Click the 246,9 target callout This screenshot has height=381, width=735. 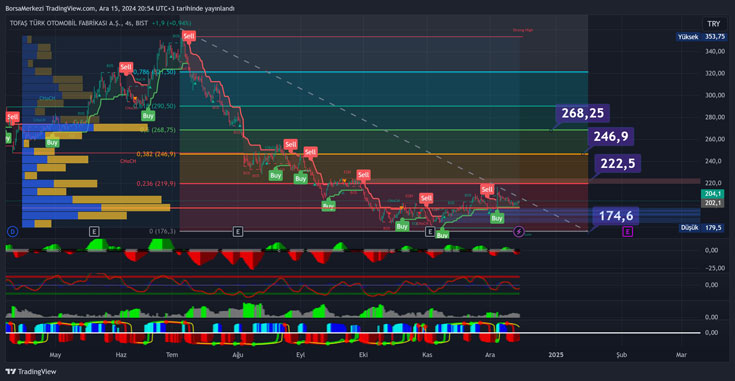[611, 136]
